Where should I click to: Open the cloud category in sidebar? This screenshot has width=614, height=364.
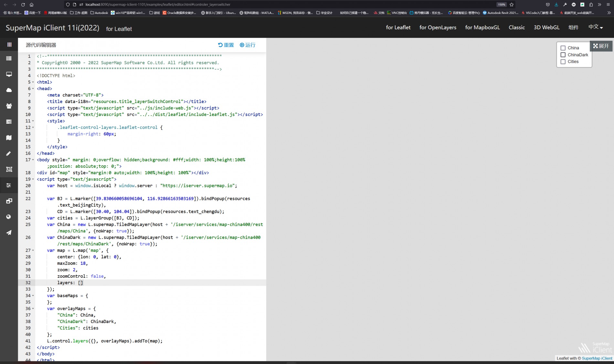(9, 90)
